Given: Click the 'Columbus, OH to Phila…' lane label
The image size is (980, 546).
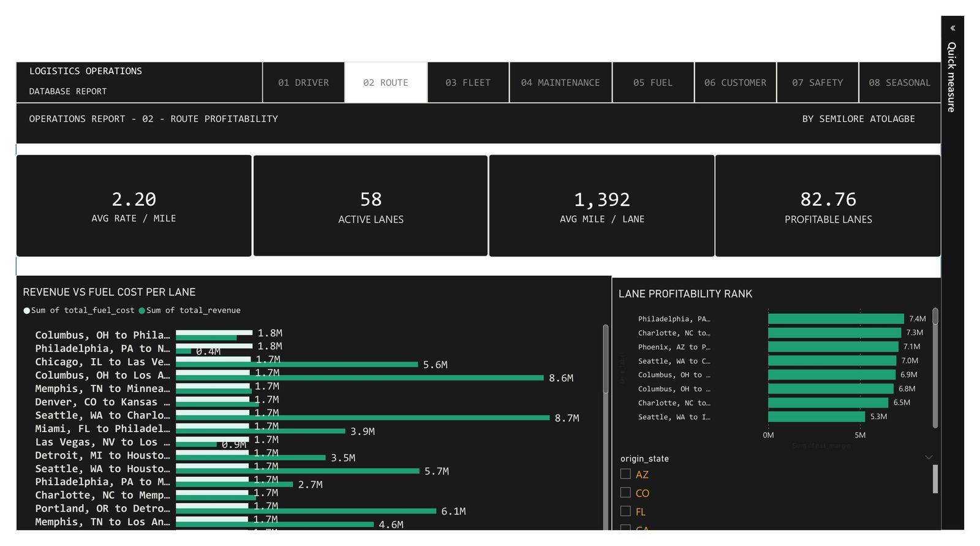Looking at the screenshot, I should coord(102,335).
